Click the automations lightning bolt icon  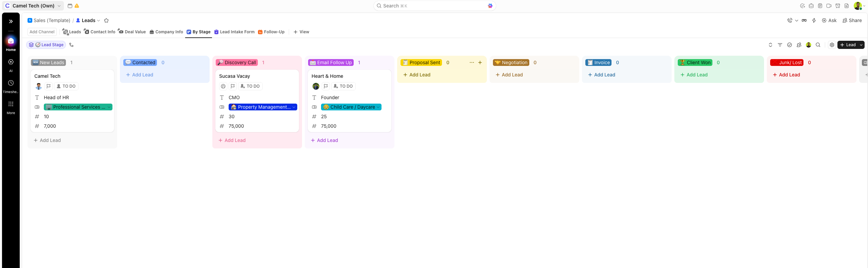814,20
